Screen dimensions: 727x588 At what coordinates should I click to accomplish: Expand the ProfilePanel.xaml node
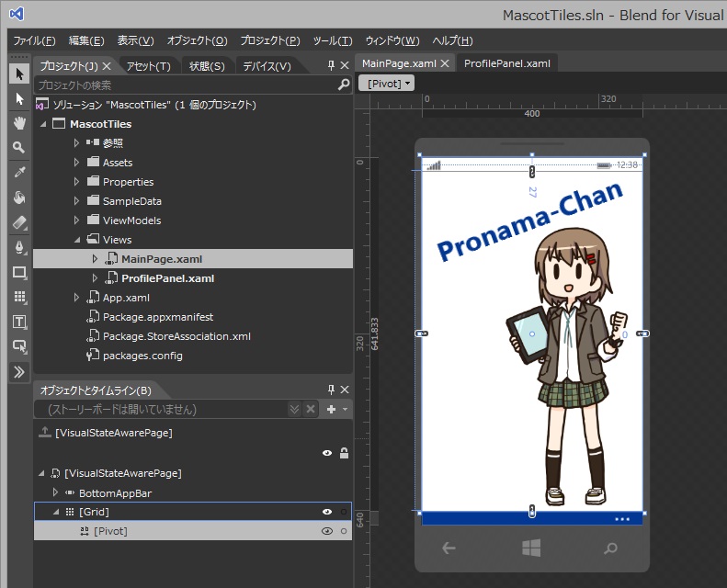[x=95, y=278]
